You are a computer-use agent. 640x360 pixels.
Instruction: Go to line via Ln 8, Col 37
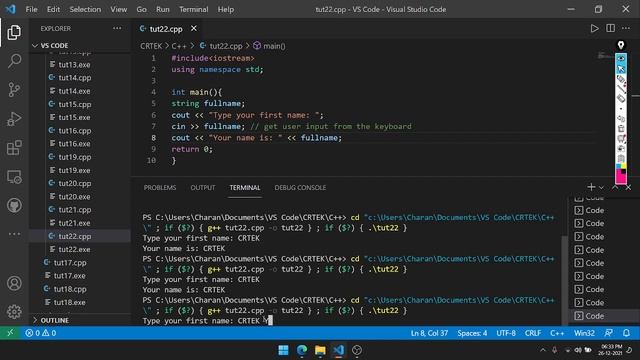point(429,333)
